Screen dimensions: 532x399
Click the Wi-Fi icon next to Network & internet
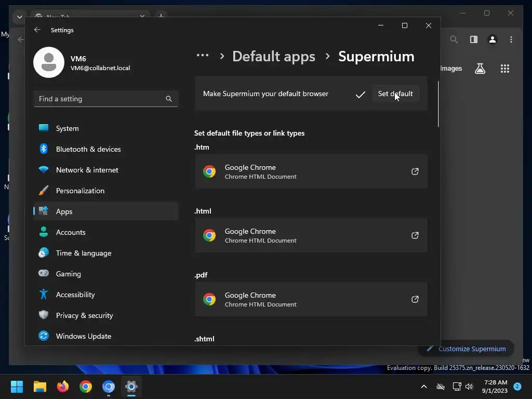point(44,169)
